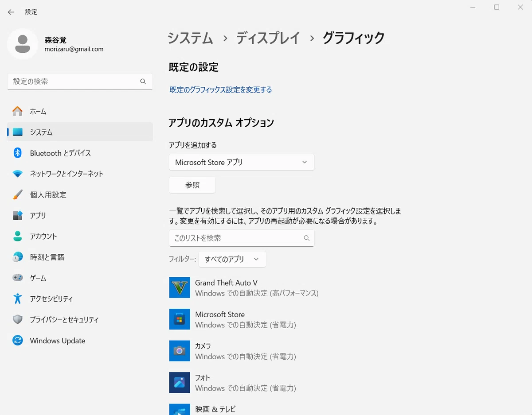The image size is (532, 415).
Task: Click ディスプレイ in the breadcrumb
Action: tap(268, 38)
